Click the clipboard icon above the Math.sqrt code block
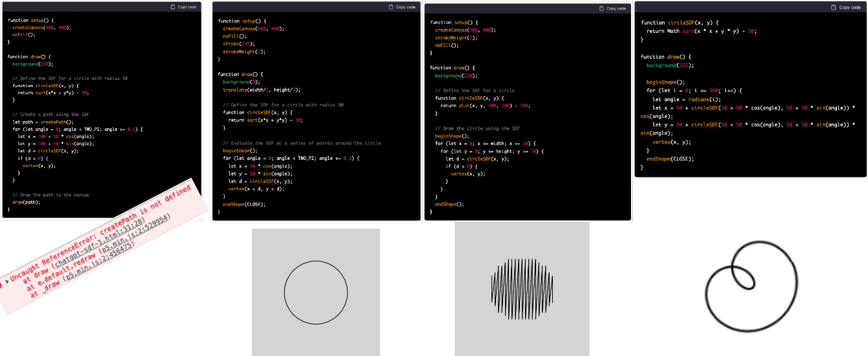Screen dimensions: 868x356 tap(834, 7)
